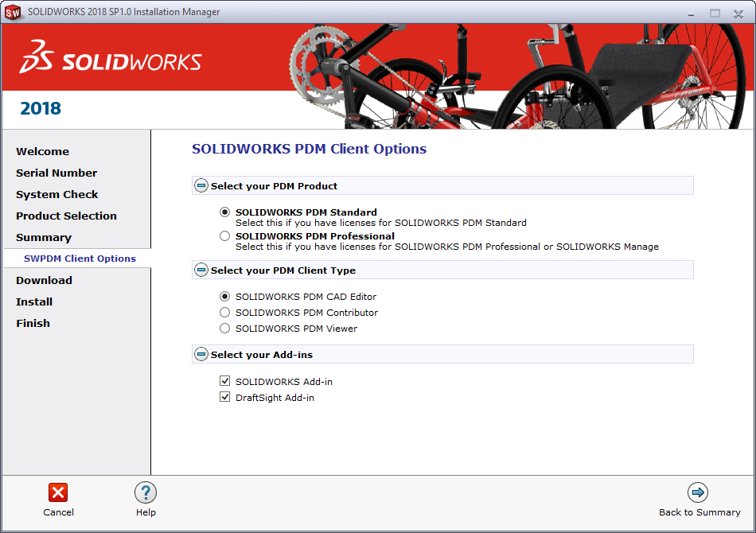Go to the Serial Number step
756x533 pixels.
(57, 173)
